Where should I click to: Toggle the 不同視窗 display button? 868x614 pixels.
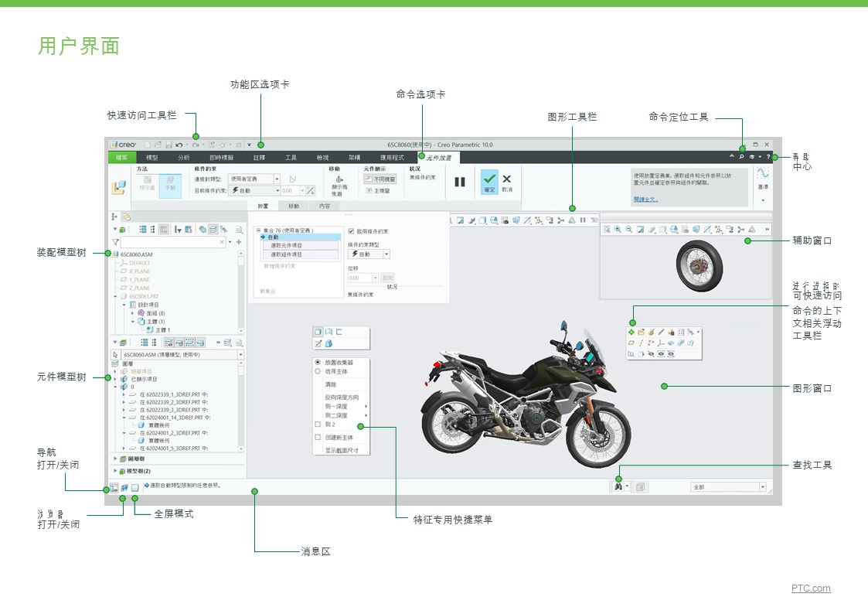tap(380, 179)
